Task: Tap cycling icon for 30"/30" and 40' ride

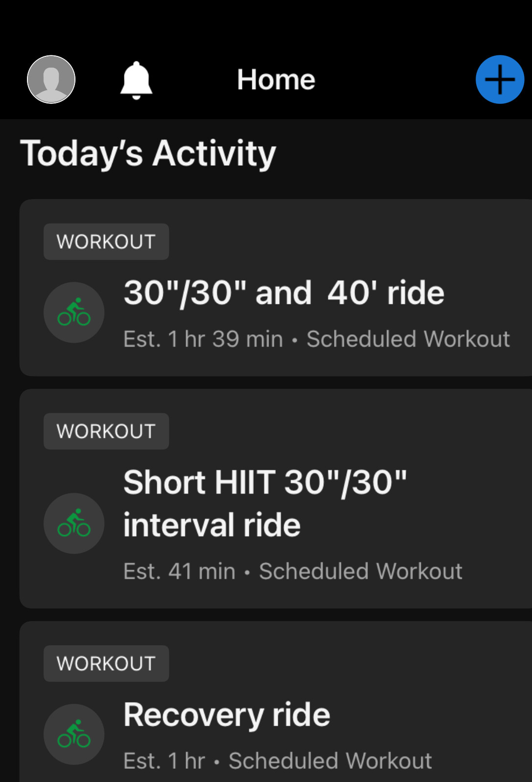Action: pyautogui.click(x=74, y=312)
